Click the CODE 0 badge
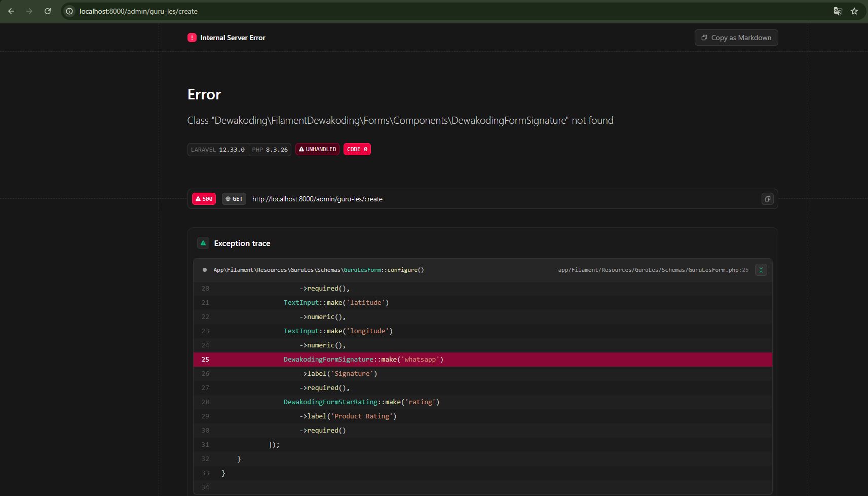The width and height of the screenshot is (868, 496). click(357, 149)
